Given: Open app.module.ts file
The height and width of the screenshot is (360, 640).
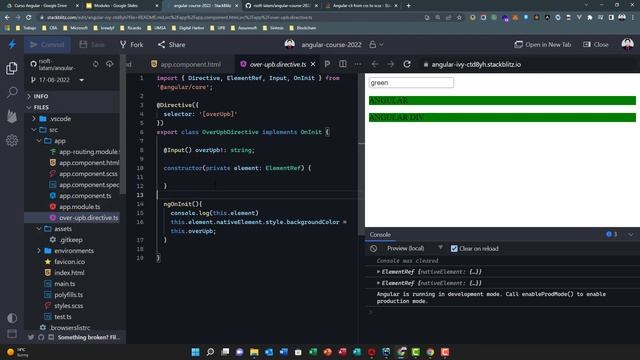Looking at the screenshot, I should pos(76,207).
